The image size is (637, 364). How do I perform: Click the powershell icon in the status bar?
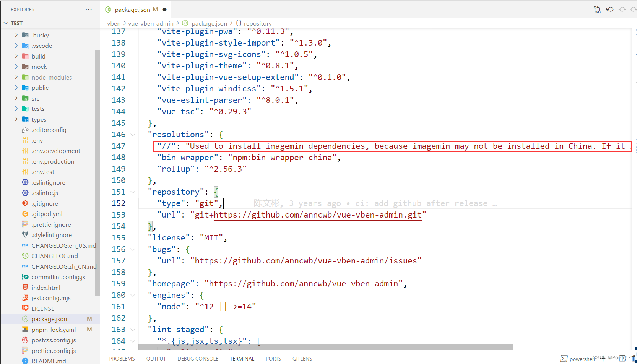(x=564, y=359)
